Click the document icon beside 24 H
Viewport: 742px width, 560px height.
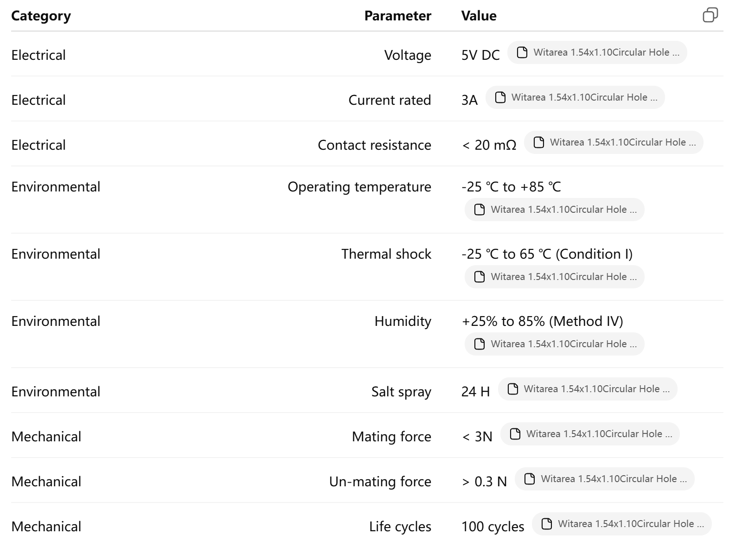point(513,389)
